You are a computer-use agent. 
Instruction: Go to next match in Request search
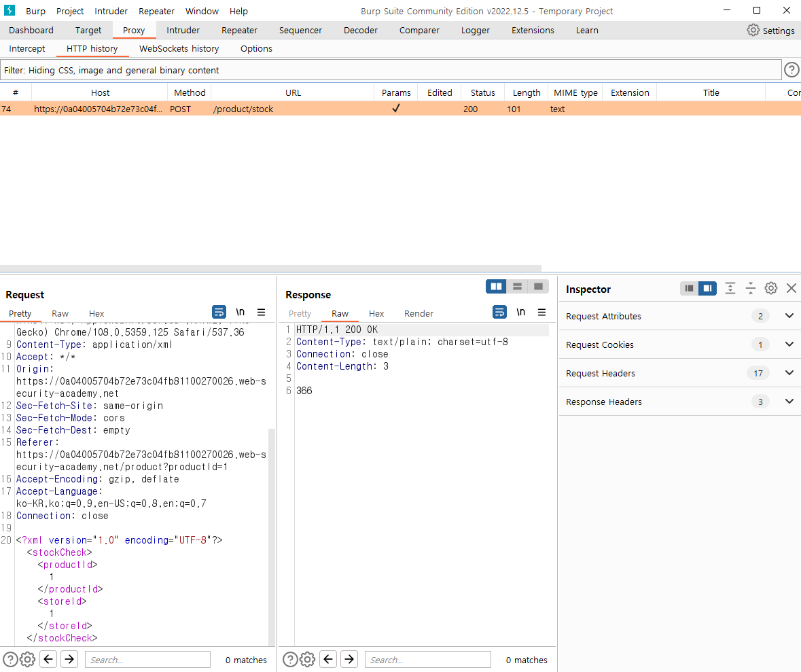69,659
